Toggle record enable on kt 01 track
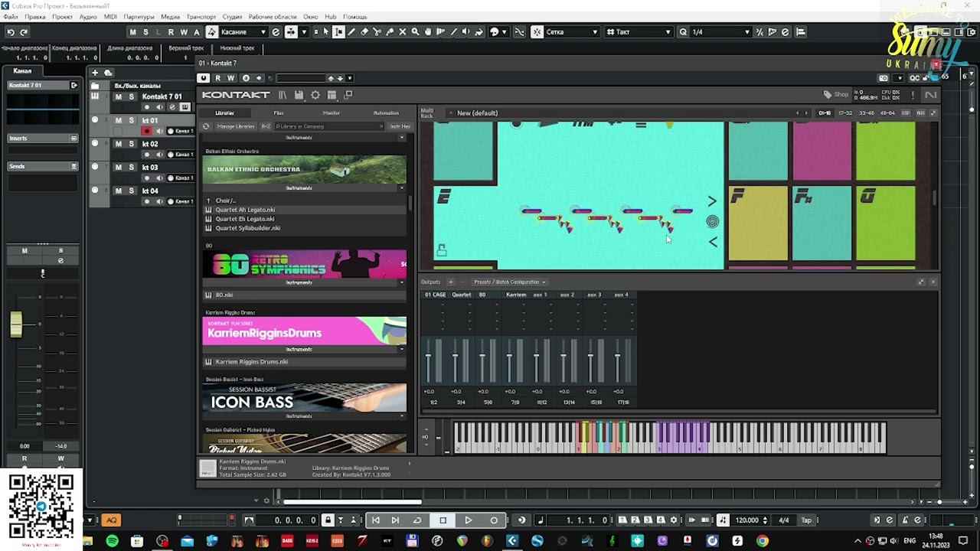 tap(146, 131)
